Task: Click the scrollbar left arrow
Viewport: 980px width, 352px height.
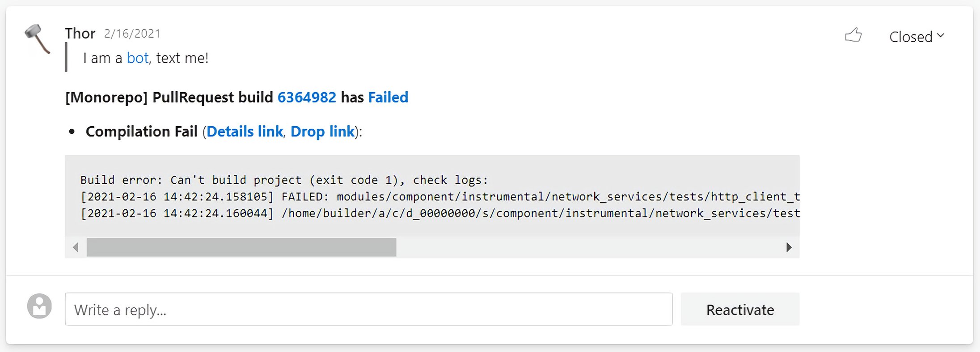Action: (76, 247)
